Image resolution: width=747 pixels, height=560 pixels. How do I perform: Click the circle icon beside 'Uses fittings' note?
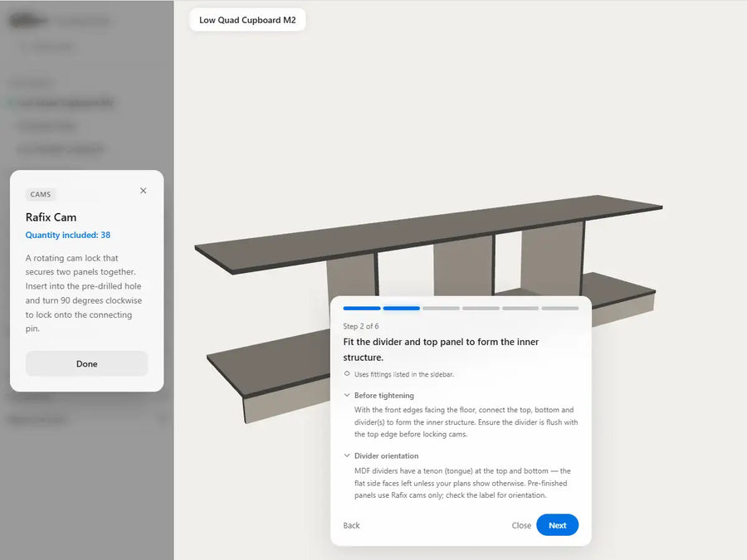[x=347, y=373]
